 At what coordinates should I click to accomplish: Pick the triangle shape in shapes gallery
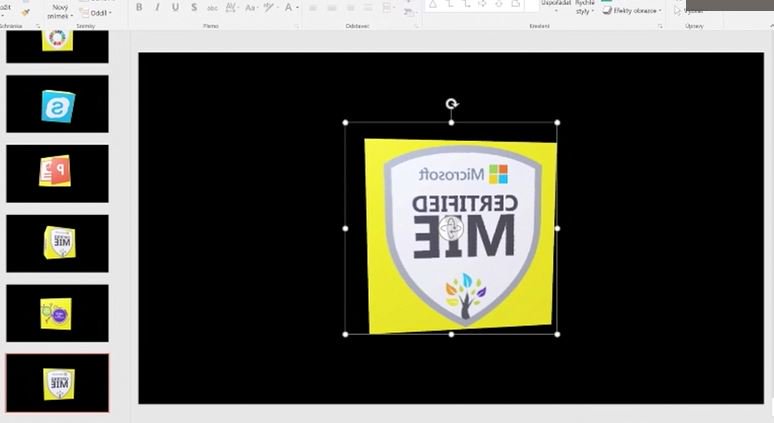(433, 4)
